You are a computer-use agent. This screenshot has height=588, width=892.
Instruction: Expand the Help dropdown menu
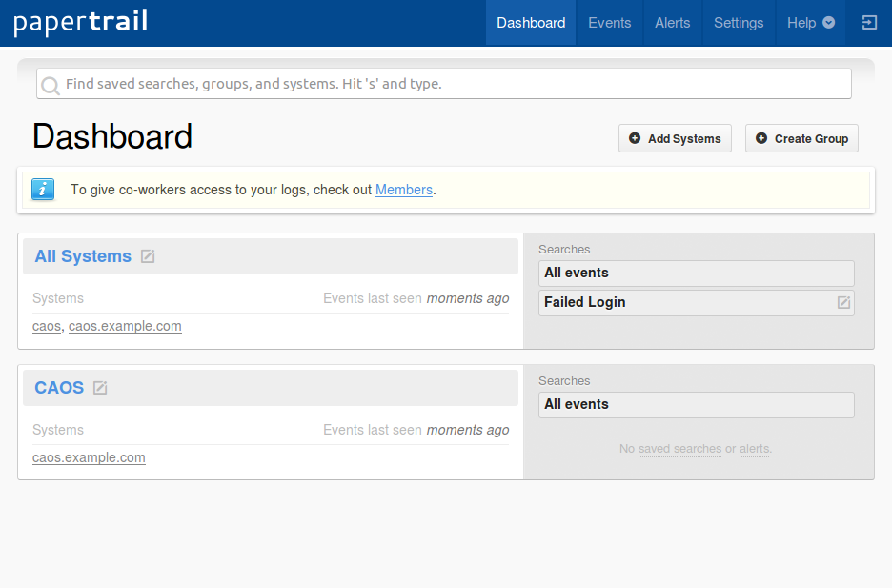(810, 23)
